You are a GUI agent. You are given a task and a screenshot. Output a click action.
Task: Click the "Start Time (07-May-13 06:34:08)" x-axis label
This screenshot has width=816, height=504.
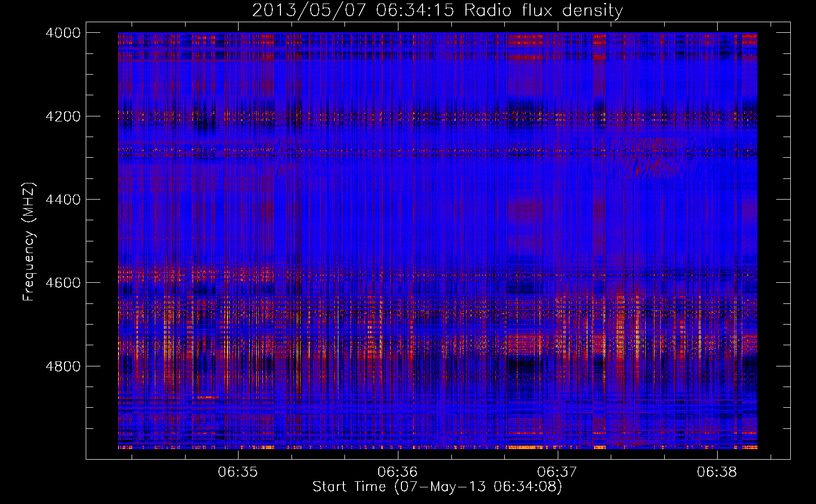(437, 487)
